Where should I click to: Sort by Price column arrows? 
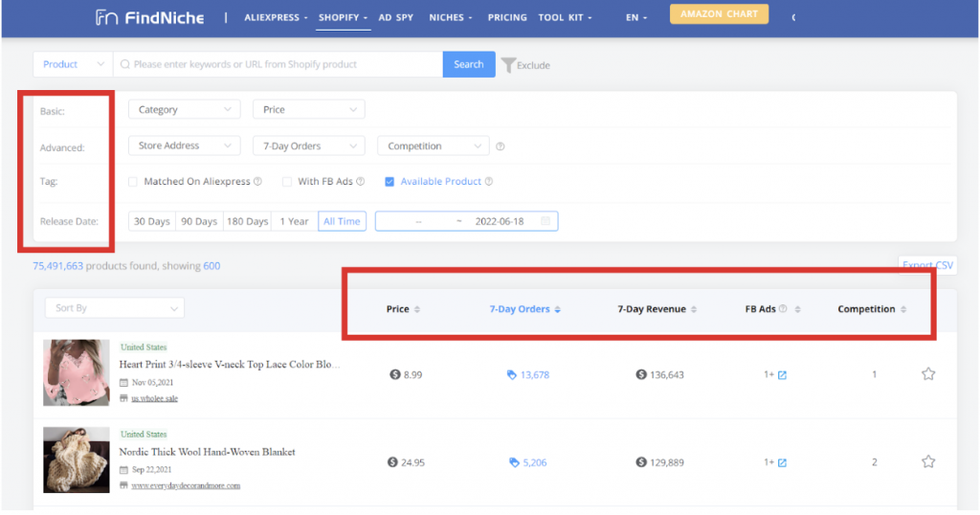(417, 309)
